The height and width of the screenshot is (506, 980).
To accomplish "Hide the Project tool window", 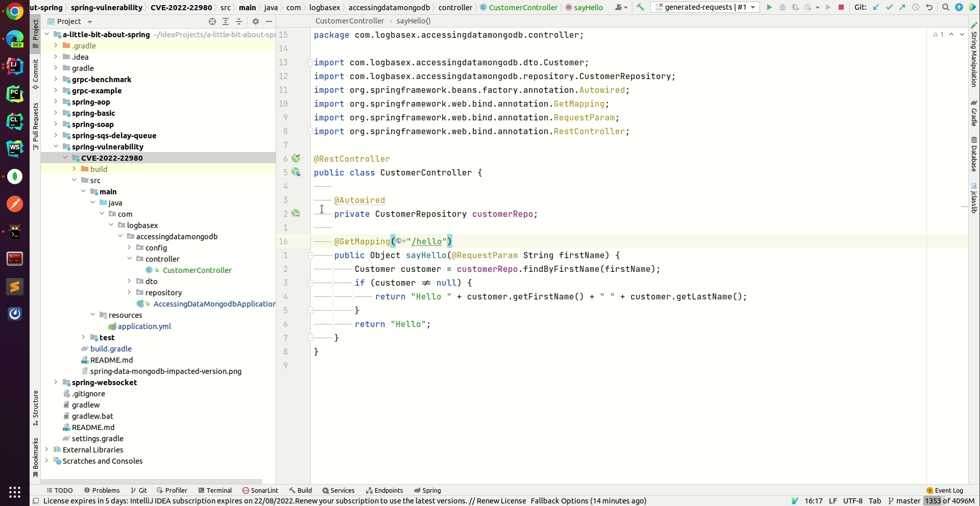I will coord(269,21).
